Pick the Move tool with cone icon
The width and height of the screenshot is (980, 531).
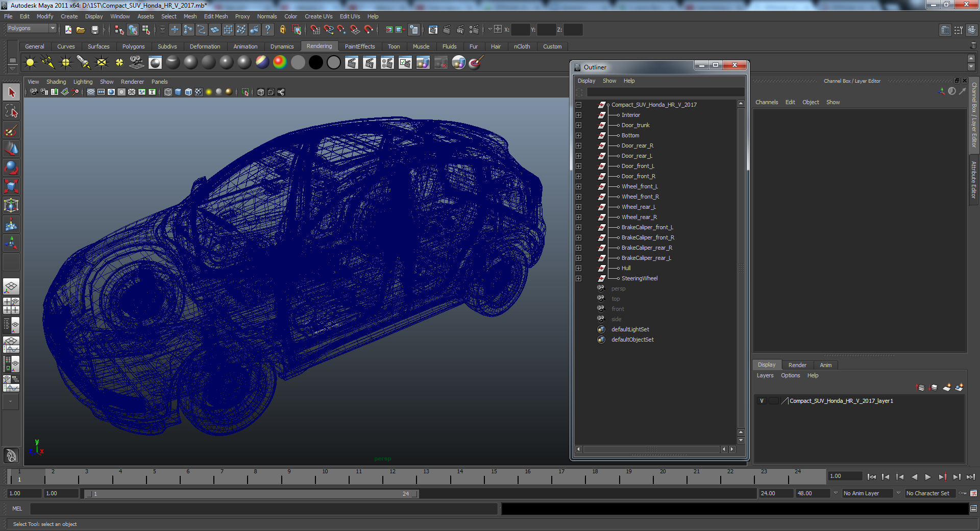tap(11, 149)
